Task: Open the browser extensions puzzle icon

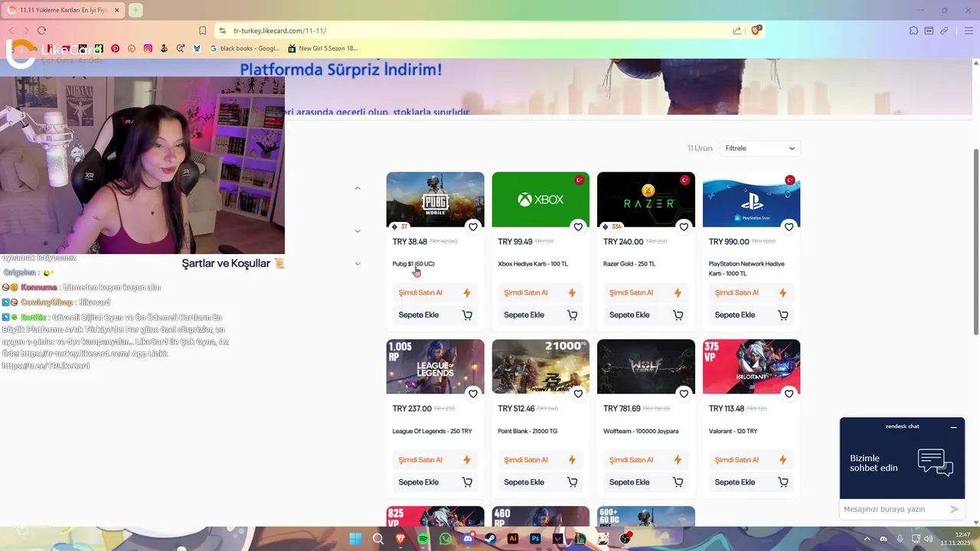Action: point(913,31)
